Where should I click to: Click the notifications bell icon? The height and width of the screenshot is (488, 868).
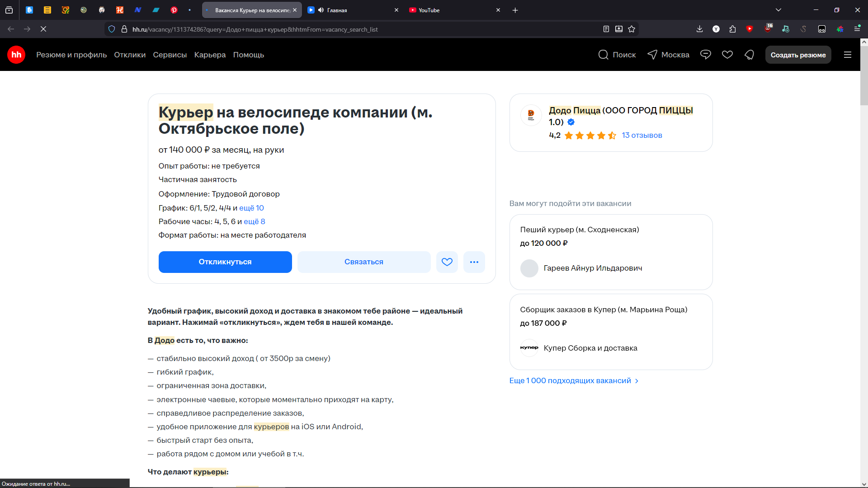pos(749,55)
